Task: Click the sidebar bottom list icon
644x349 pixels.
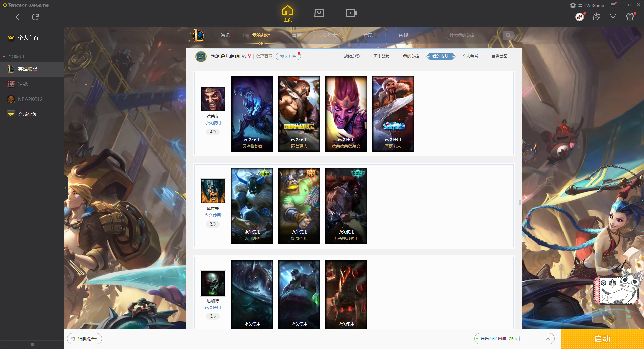Action: point(32,344)
